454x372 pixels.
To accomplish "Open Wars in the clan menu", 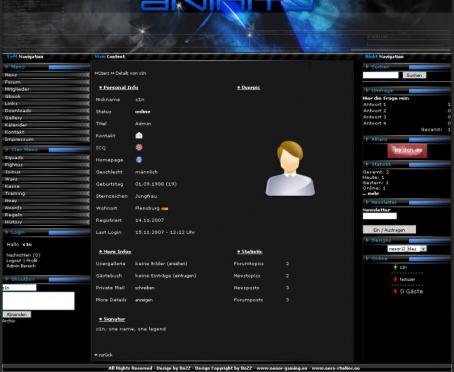I will [x=46, y=179].
